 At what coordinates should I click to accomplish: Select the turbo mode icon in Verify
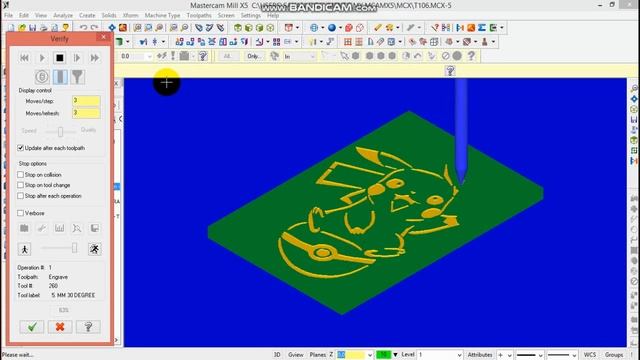[x=42, y=77]
